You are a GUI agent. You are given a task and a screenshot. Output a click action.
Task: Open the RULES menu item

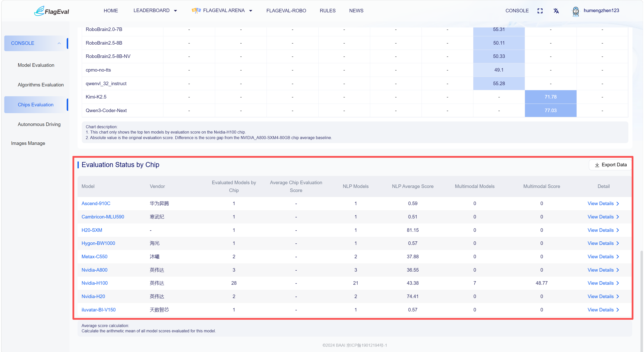point(327,11)
